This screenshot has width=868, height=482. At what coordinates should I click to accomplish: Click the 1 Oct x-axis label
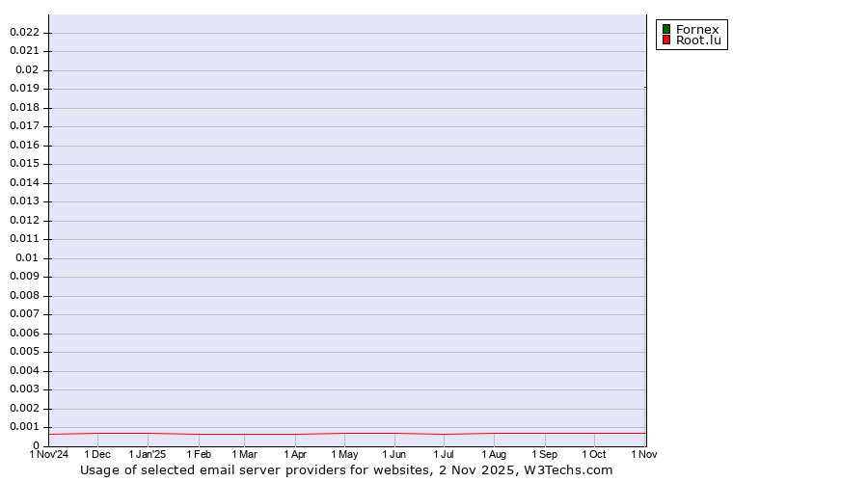click(x=594, y=454)
